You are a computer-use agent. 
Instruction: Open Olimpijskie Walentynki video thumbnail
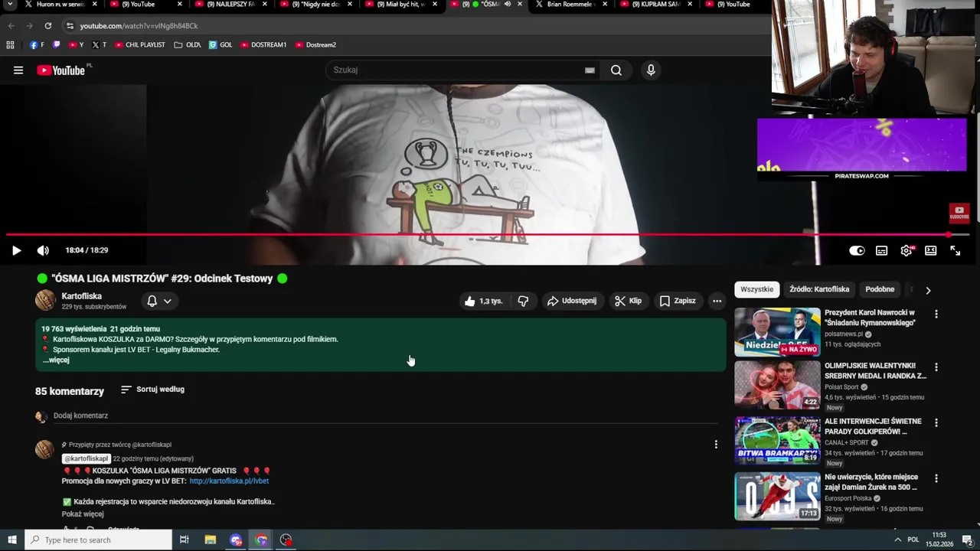777,385
